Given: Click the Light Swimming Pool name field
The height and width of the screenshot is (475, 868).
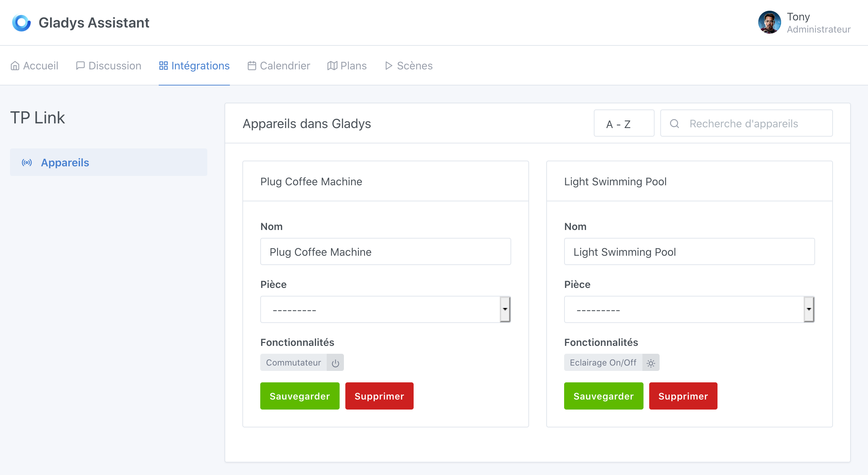Looking at the screenshot, I should tap(689, 252).
